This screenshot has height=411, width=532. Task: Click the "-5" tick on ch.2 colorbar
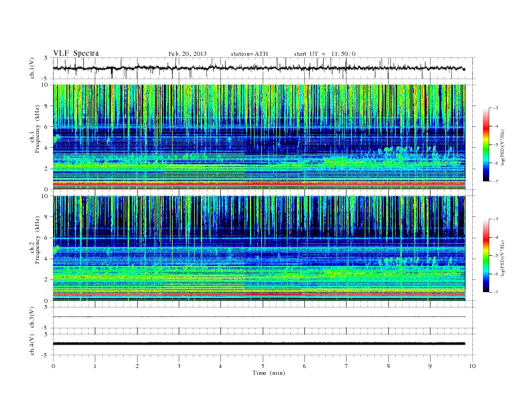click(496, 256)
